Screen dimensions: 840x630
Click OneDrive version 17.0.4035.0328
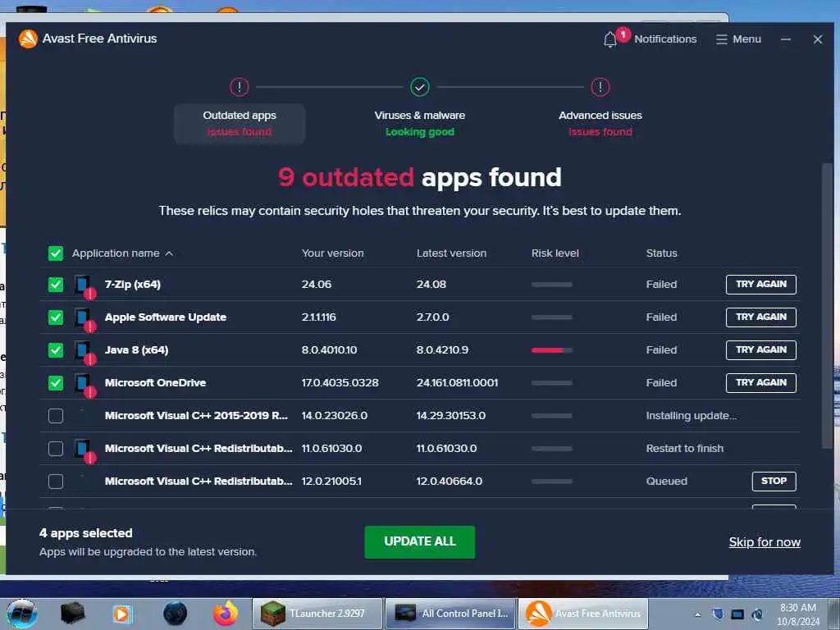click(340, 382)
